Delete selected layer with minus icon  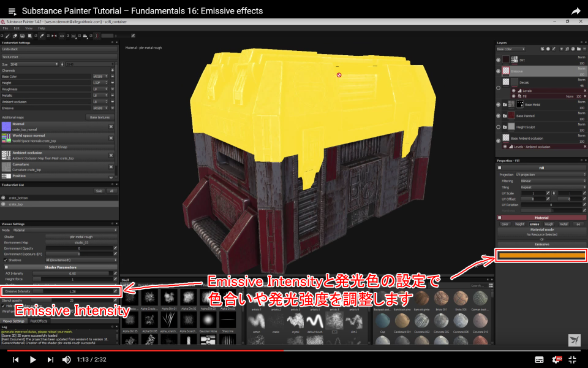584,49
